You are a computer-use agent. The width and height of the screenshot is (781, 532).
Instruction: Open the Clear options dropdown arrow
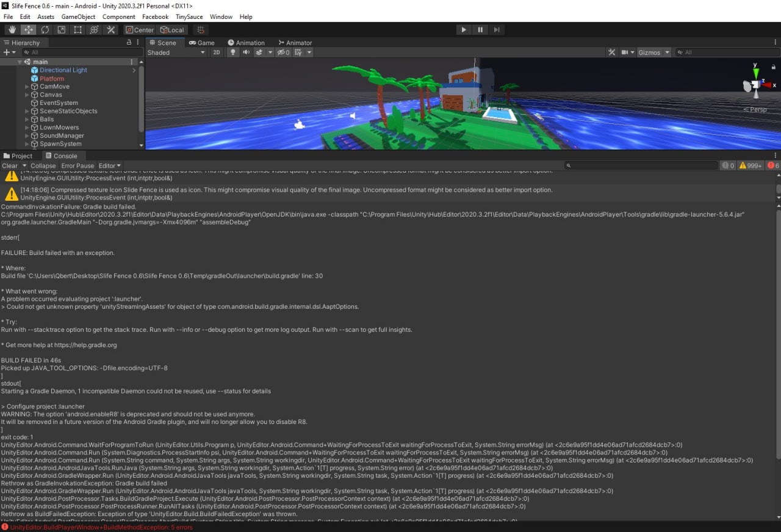point(24,165)
